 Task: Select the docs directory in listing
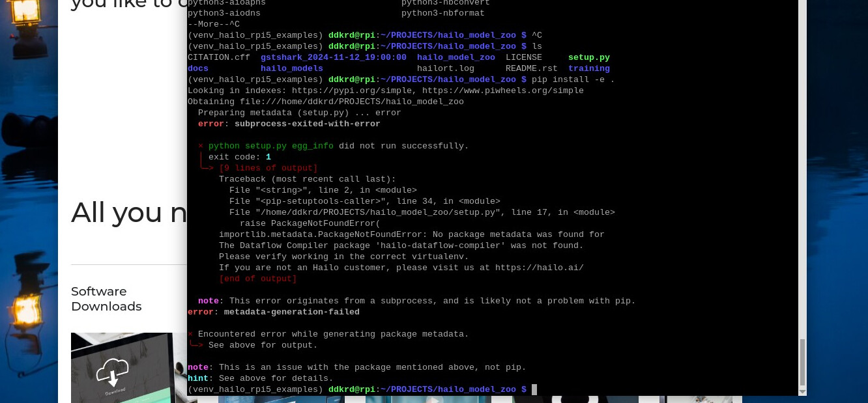pyautogui.click(x=198, y=68)
